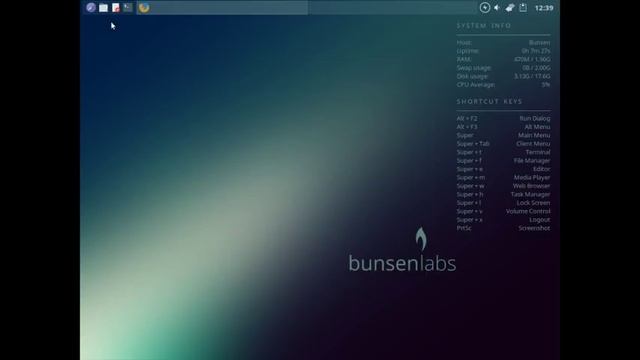This screenshot has width=640, height=360.
Task: Launch the text editor from panel
Action: click(116, 8)
